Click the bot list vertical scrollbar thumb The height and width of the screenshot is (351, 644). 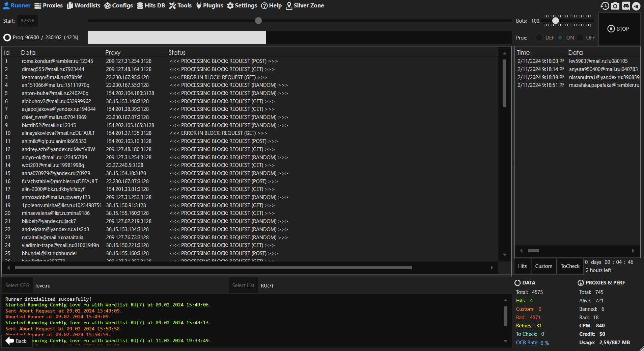[x=505, y=83]
